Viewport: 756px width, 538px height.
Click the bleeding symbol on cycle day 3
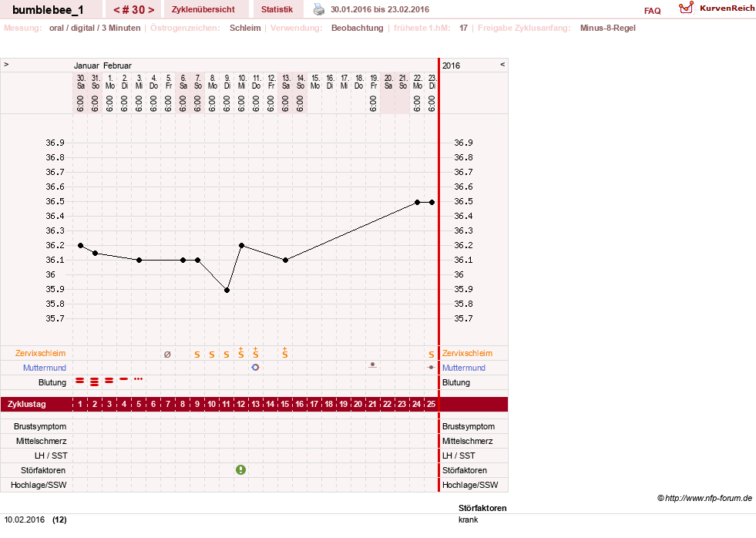click(109, 381)
